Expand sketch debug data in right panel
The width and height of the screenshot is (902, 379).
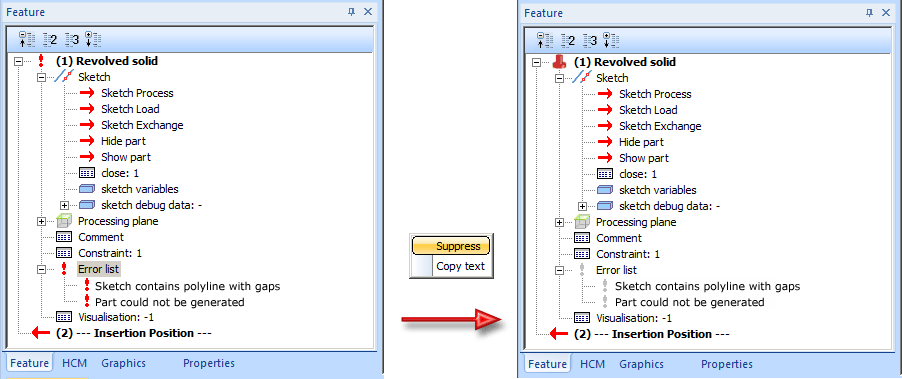point(582,206)
